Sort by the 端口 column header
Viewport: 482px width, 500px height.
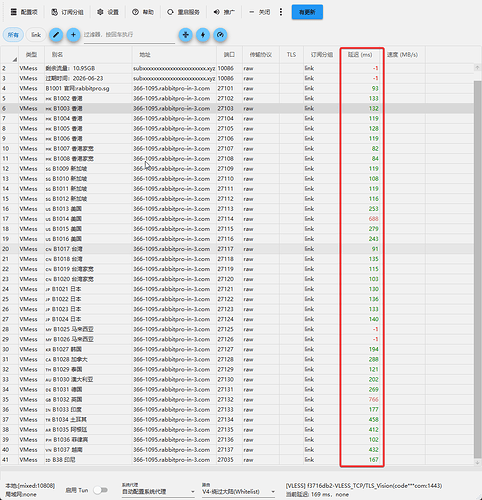(229, 55)
